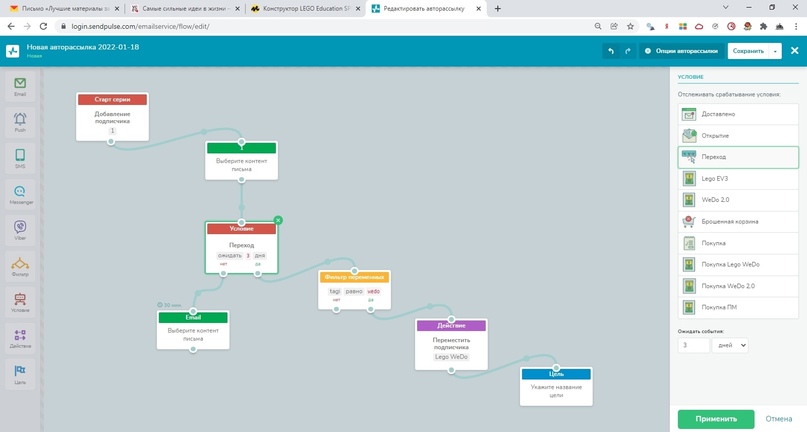Image resolution: width=807 pixels, height=432 pixels.
Task: Click the green Применить button
Action: coord(716,419)
